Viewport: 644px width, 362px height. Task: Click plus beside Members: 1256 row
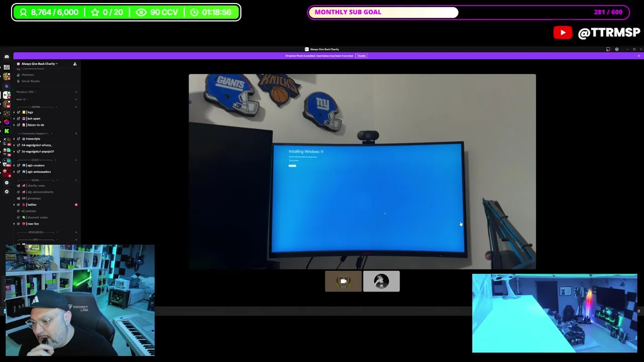pos(76,92)
